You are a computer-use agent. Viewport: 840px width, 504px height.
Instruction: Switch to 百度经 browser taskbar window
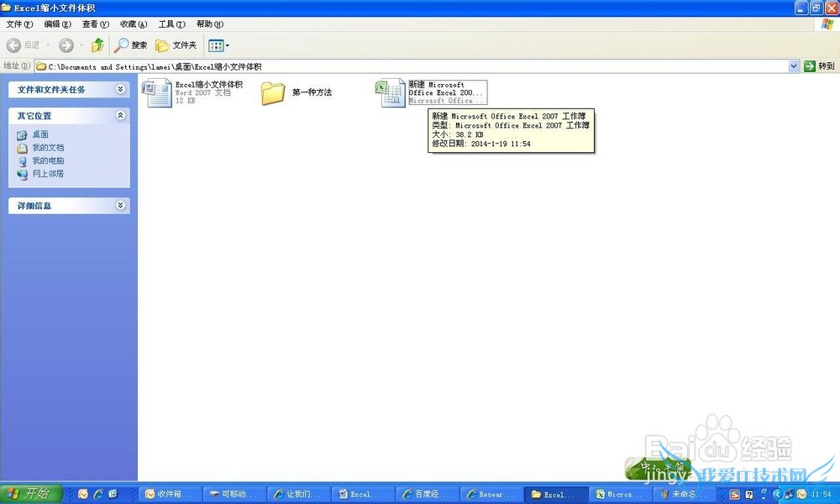[428, 494]
